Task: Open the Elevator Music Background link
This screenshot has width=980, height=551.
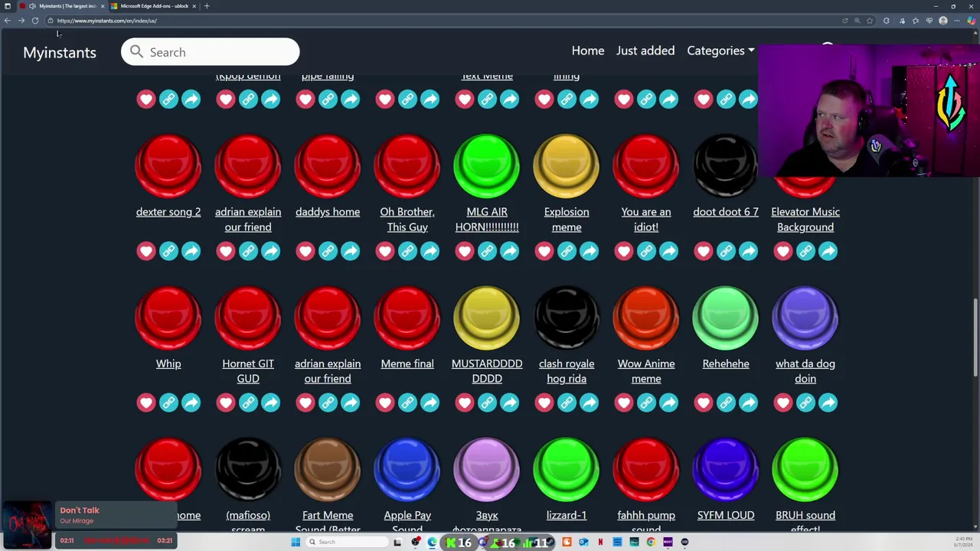Action: 805,220
